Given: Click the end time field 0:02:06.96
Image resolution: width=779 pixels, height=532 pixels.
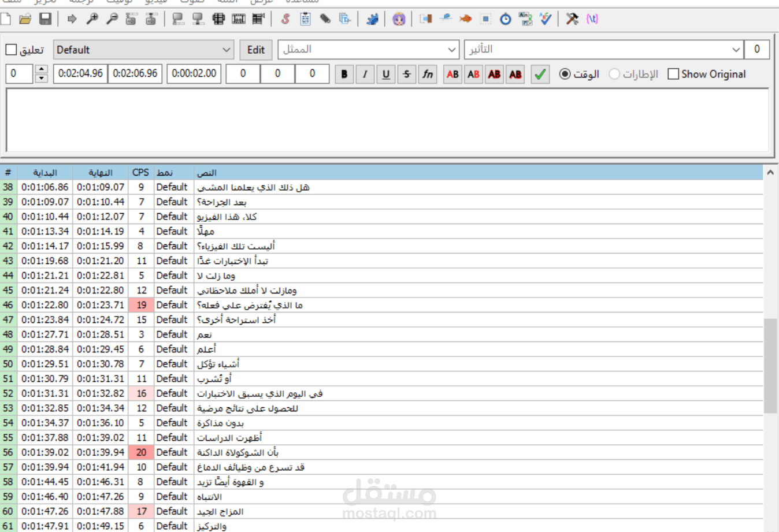Looking at the screenshot, I should (x=135, y=74).
